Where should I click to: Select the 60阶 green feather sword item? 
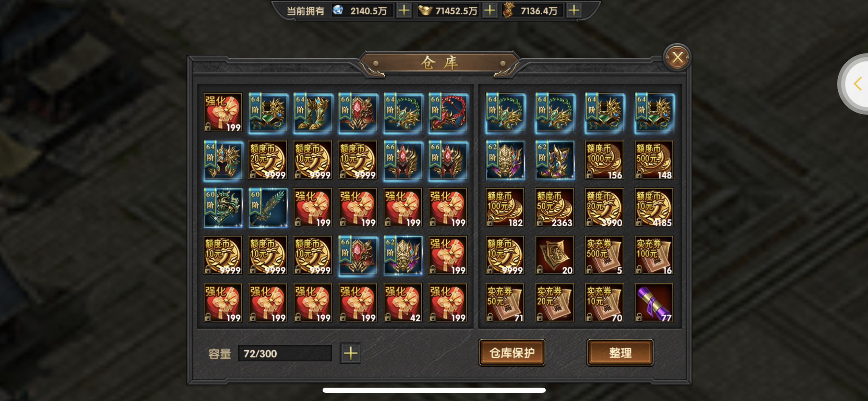pyautogui.click(x=268, y=207)
